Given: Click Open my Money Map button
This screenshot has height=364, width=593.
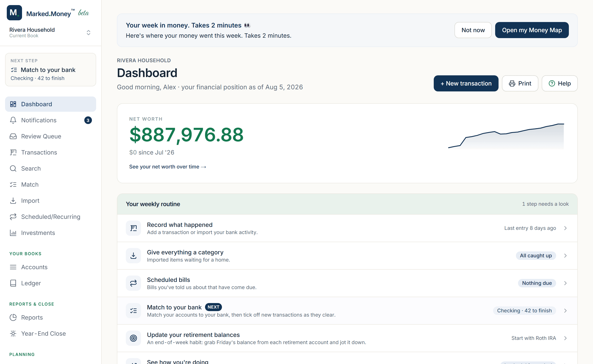Looking at the screenshot, I should (532, 30).
